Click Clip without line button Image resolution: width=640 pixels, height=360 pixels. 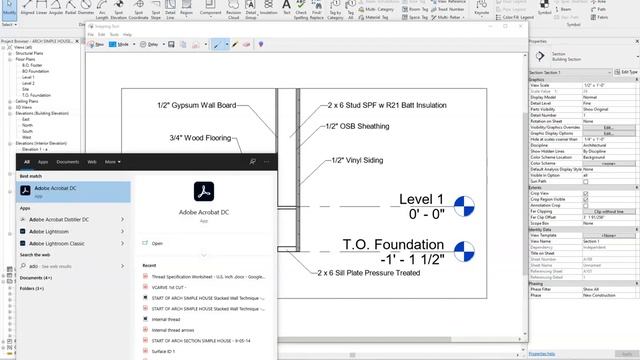pos(609,211)
